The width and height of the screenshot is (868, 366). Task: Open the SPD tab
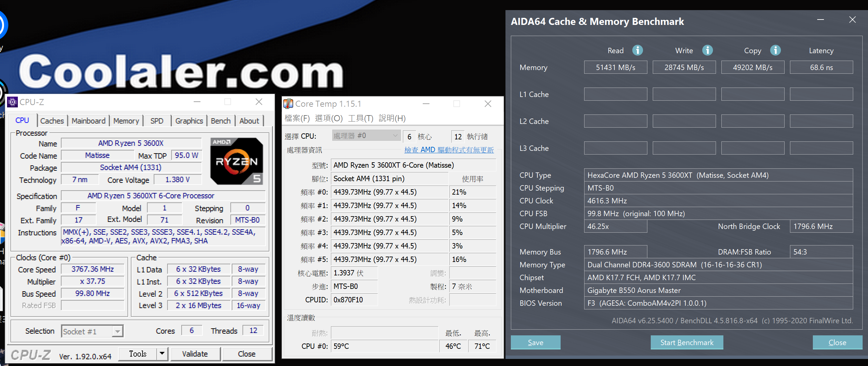tap(157, 121)
